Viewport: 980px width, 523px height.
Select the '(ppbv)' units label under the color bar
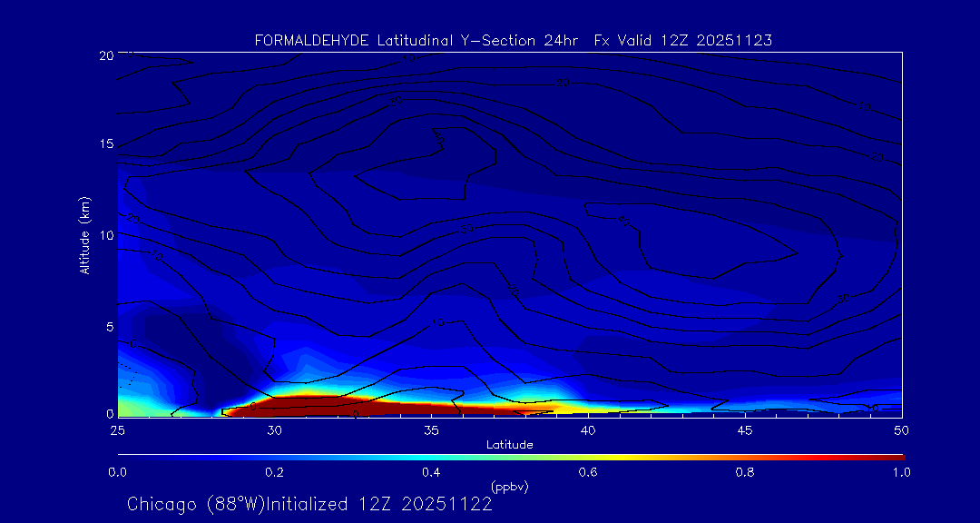[x=509, y=487]
